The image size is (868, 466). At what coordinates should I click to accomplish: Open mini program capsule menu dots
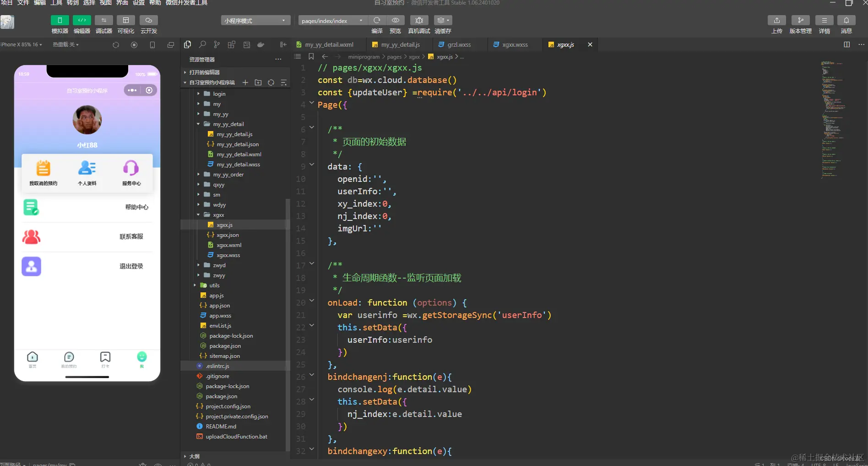[x=132, y=90]
